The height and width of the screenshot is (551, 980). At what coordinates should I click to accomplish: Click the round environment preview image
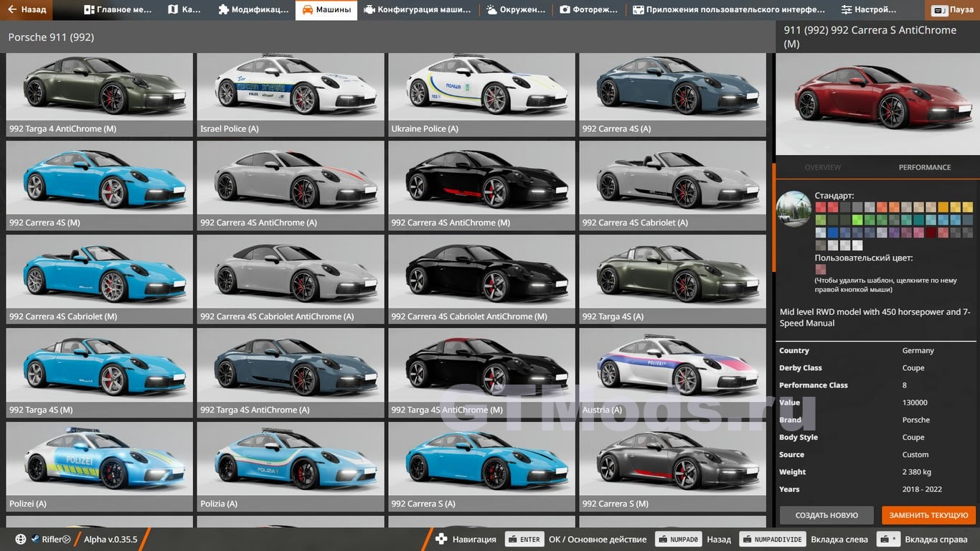point(793,209)
